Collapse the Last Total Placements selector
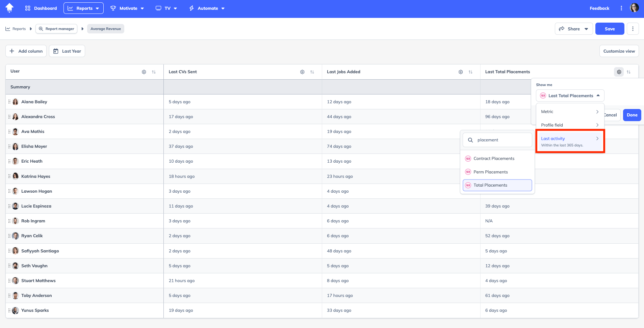 pos(598,95)
